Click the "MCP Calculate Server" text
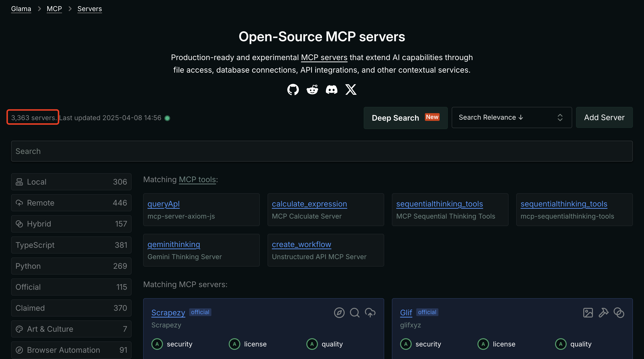 tap(307, 216)
